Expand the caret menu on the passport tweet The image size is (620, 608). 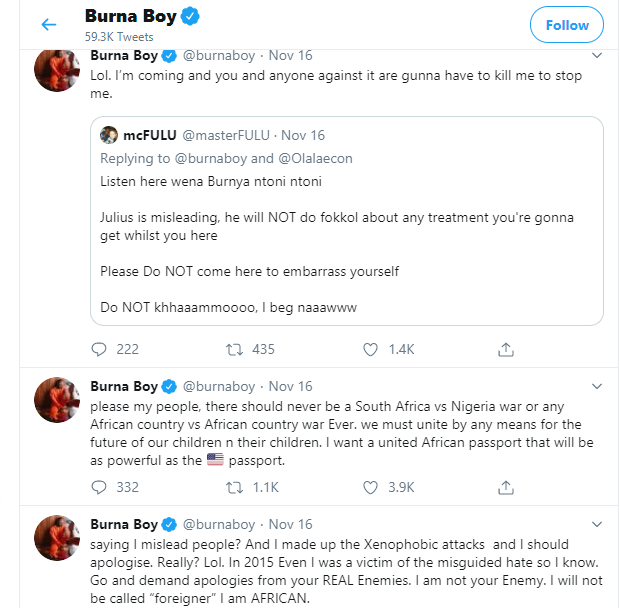tap(597, 386)
